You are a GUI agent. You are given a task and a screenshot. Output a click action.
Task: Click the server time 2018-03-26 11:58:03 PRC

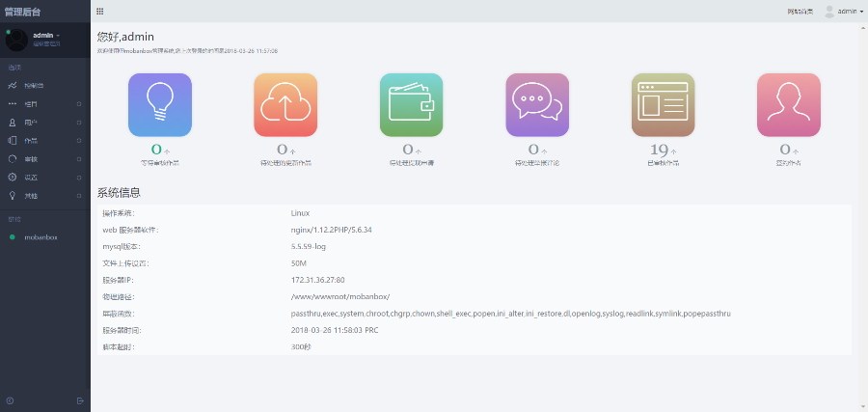[335, 330]
